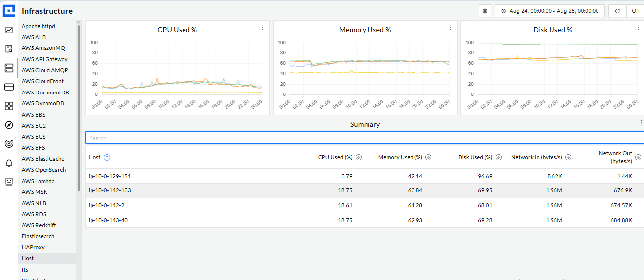Open host ip-10-0-129-151 row
Image resolution: width=644 pixels, height=280 pixels.
[365, 176]
